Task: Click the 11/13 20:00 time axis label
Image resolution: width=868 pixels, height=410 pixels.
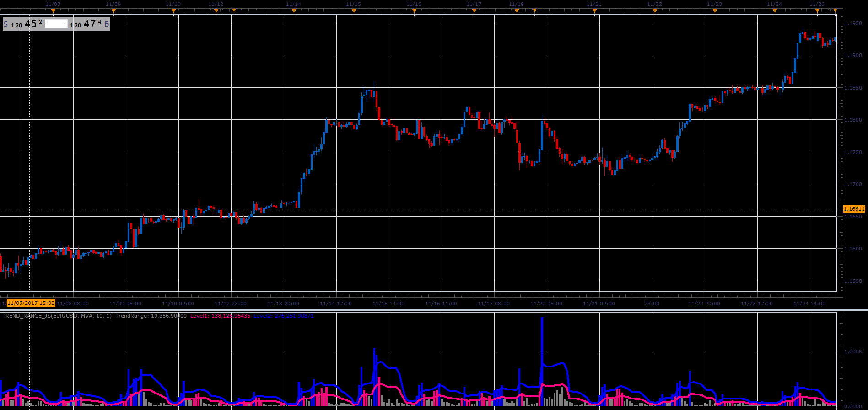Action: 283,304
